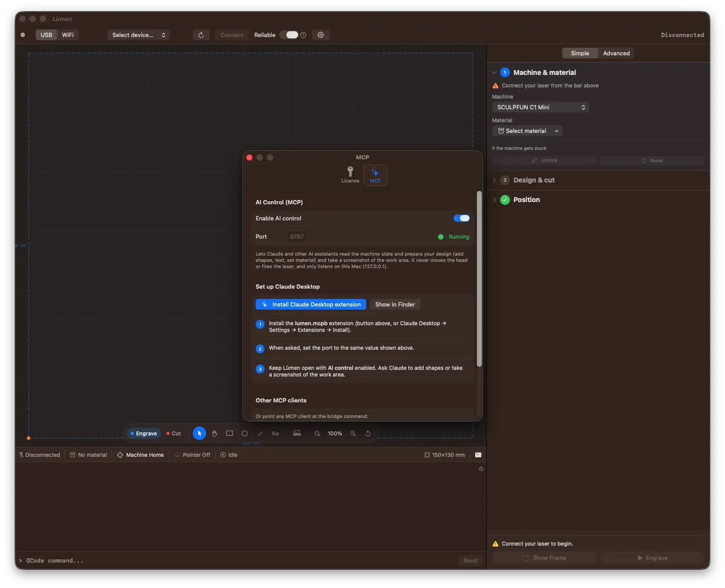Collapse the Machine & material section

pos(494,72)
